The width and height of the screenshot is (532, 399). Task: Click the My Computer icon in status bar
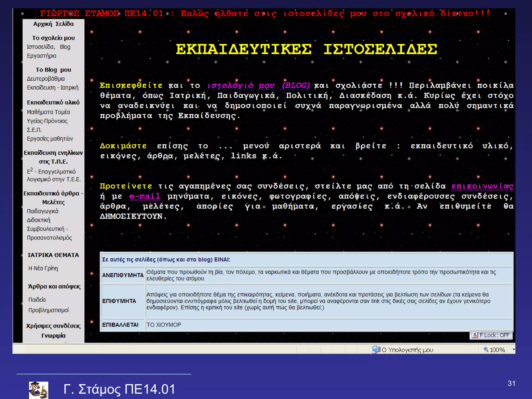point(376,350)
